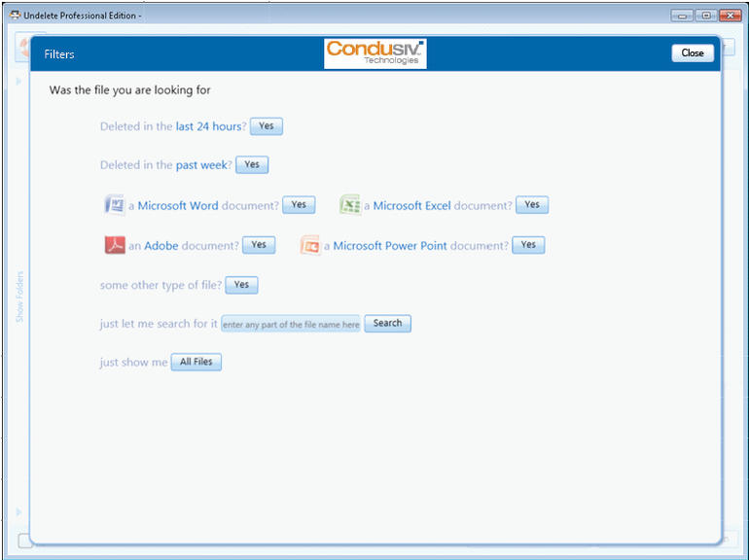Screen dimensions: 749x560
Task: Click the Undelete application icon in title bar
Action: point(15,16)
